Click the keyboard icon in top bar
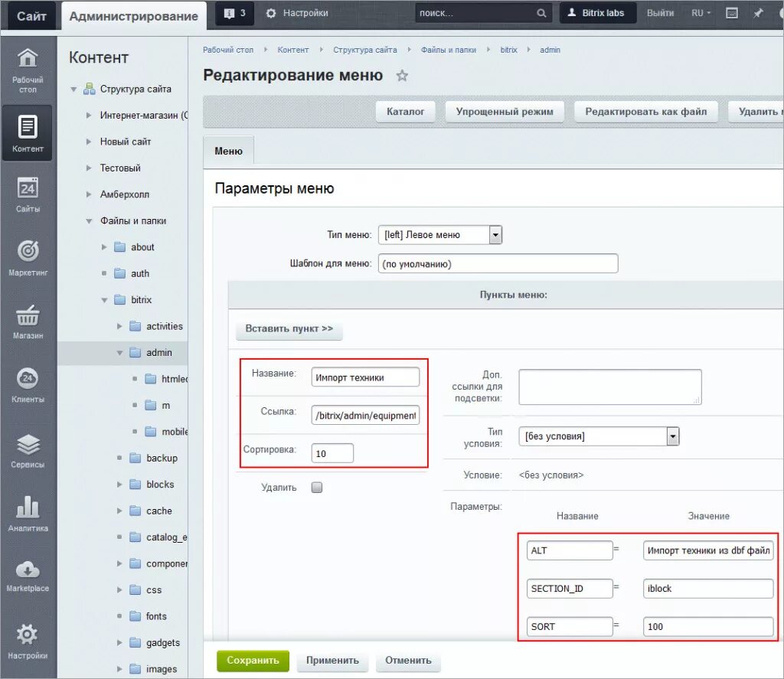 731,13
